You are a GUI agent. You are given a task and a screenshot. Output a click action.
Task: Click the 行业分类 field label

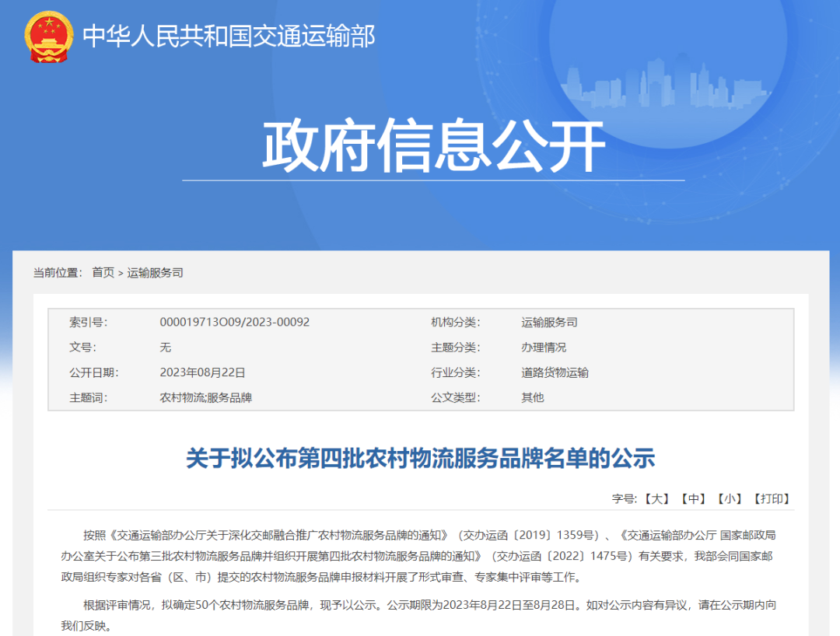coord(455,372)
